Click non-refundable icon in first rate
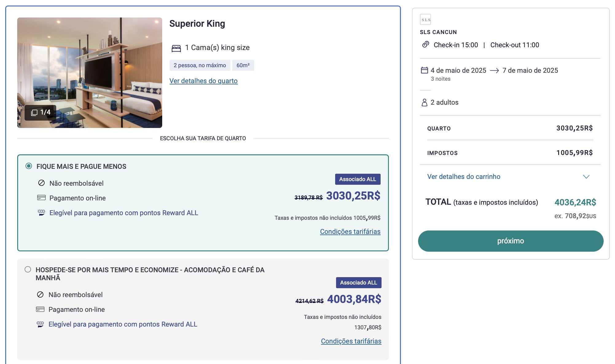The height and width of the screenshot is (364, 615). (41, 183)
